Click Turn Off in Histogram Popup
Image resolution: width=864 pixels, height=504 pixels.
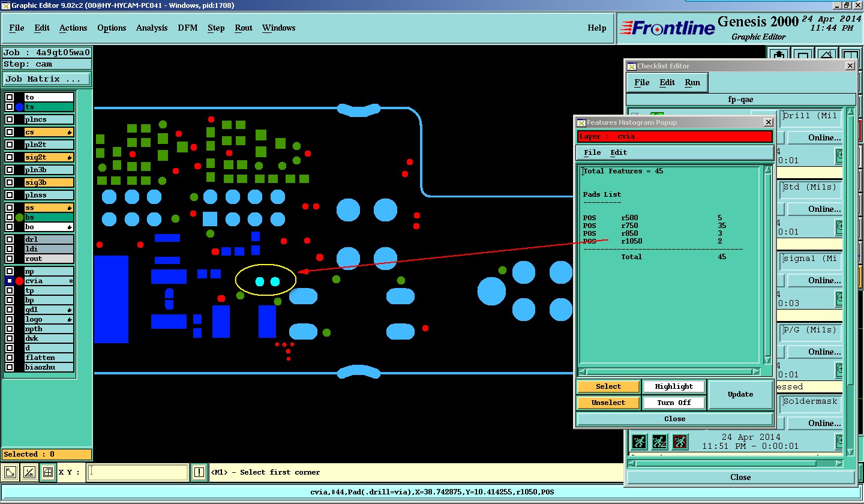674,403
